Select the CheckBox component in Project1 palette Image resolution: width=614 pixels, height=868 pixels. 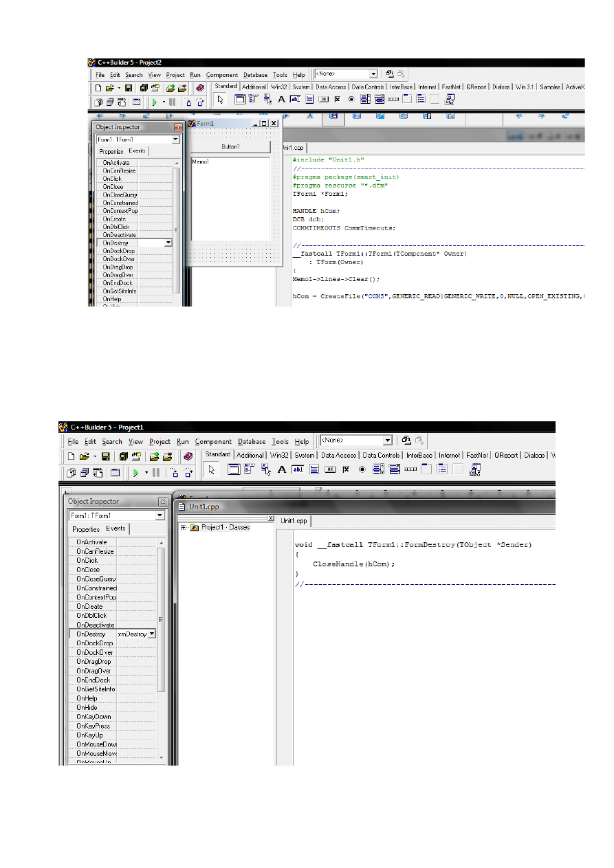click(346, 470)
